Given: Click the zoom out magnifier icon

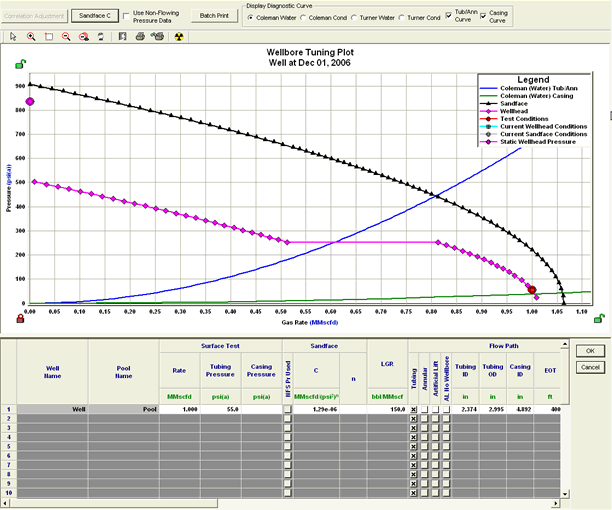Looking at the screenshot, I should pyautogui.click(x=65, y=36).
